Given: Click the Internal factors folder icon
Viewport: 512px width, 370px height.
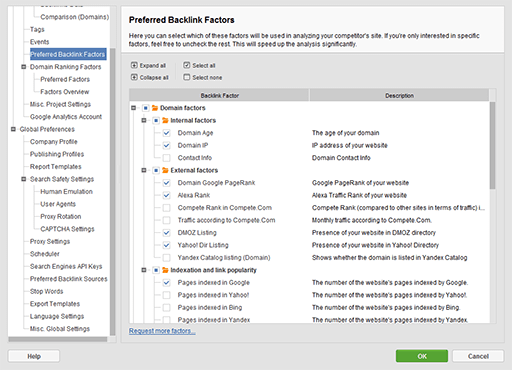Looking at the screenshot, I should pos(165,120).
